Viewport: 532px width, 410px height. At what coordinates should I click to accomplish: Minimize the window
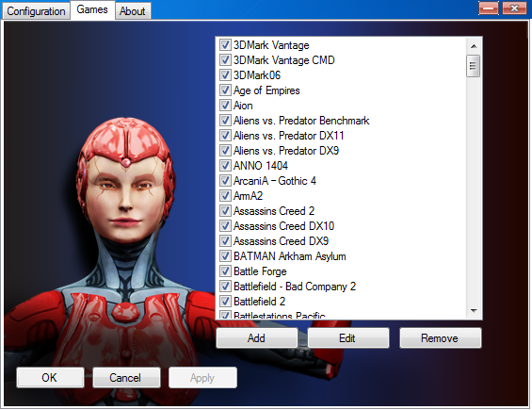point(489,8)
